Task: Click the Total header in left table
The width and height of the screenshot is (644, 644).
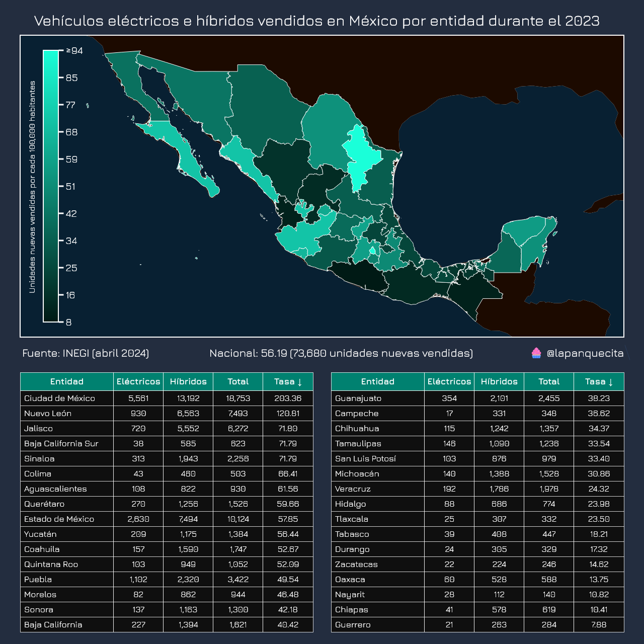Action: (238, 381)
